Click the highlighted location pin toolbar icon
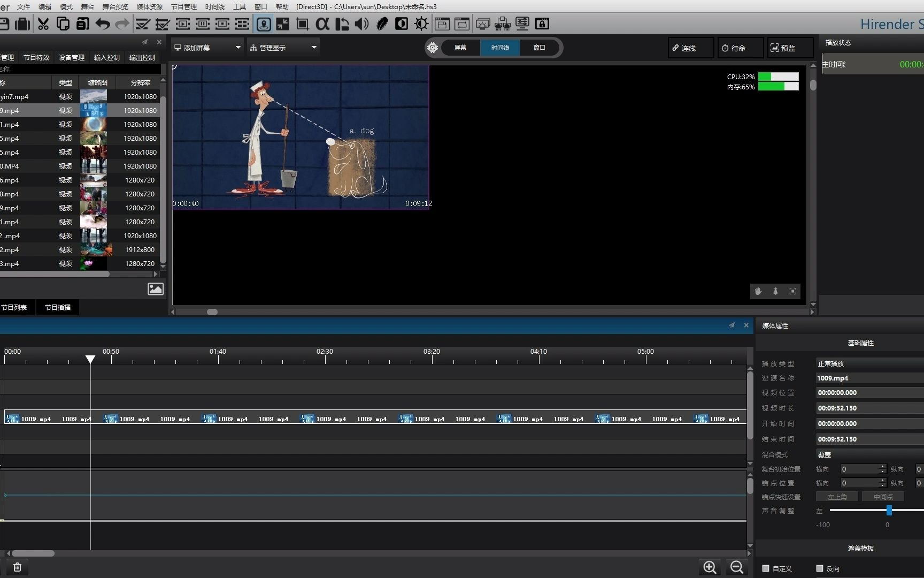 [x=264, y=24]
